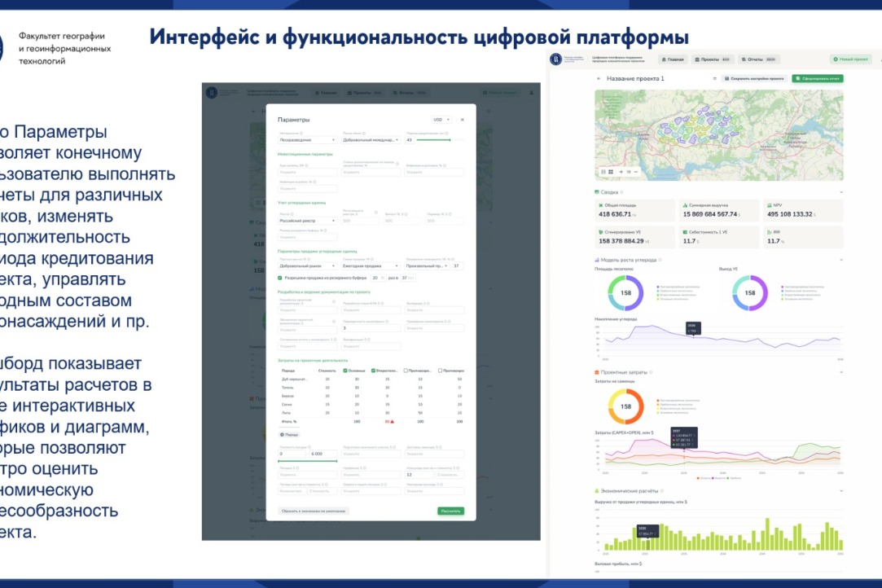The width and height of the screenshot is (882, 588).
Task: Click reset to default values button
Action: (x=314, y=511)
